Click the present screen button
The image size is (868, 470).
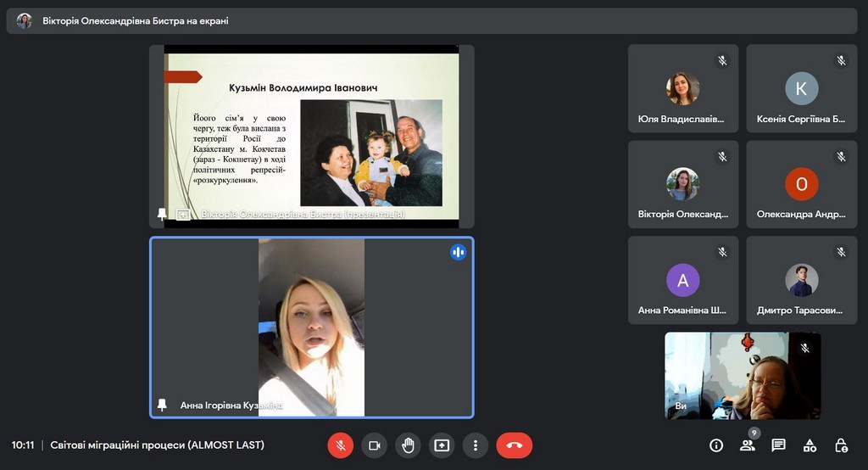pyautogui.click(x=442, y=445)
